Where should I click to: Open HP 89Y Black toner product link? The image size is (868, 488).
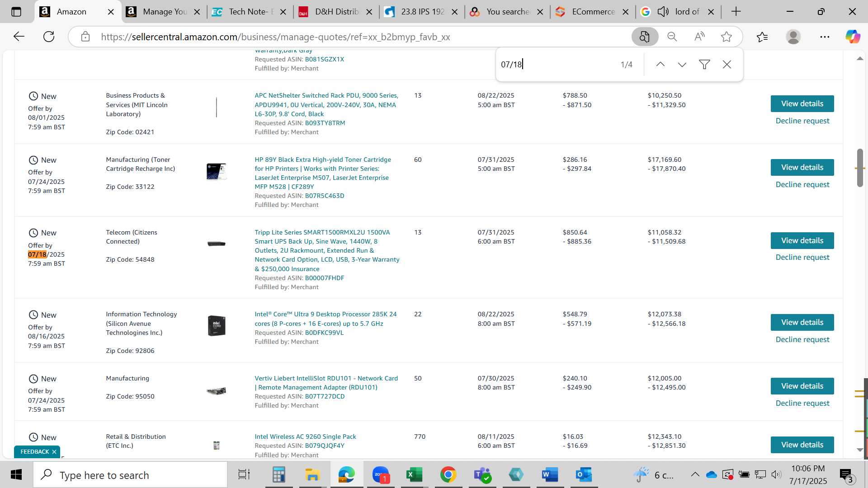(322, 173)
